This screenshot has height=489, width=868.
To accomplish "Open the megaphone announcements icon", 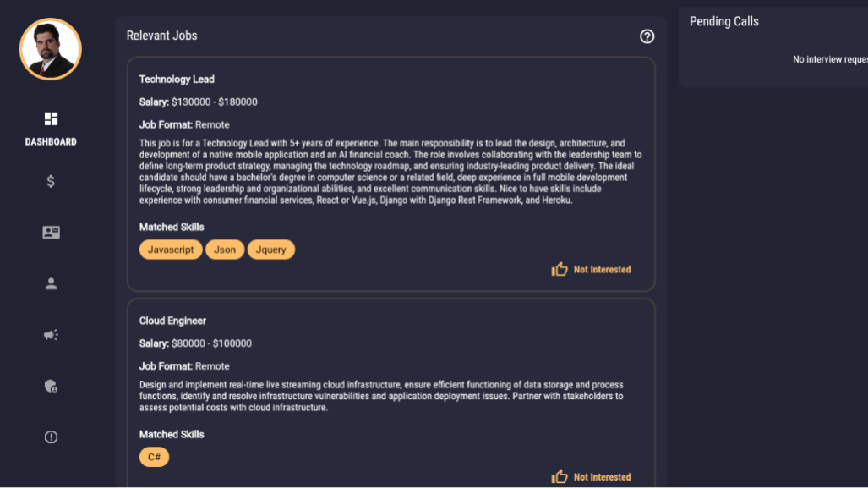I will click(x=51, y=335).
